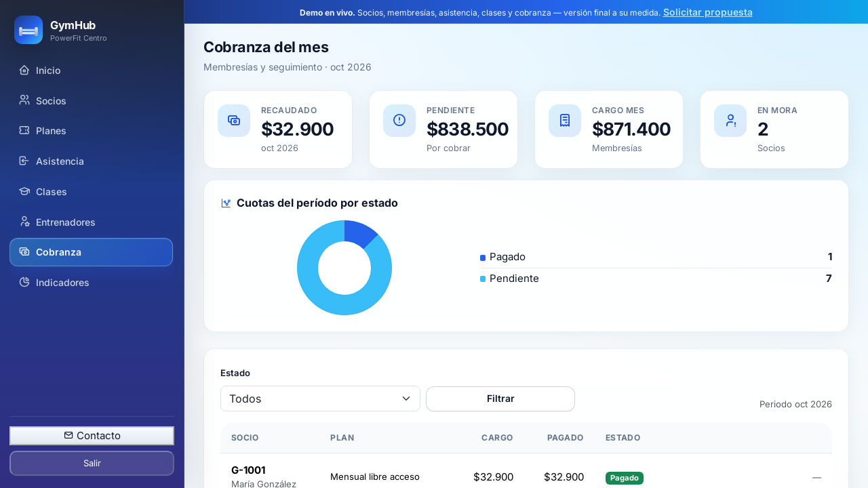868x488 pixels.
Task: Click the Cargo Mes receipt icon
Action: tap(565, 121)
